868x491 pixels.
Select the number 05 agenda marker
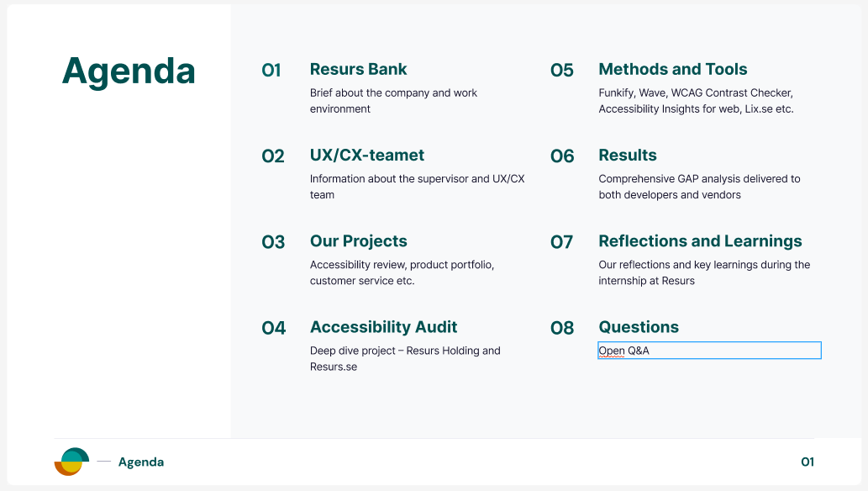coord(561,71)
